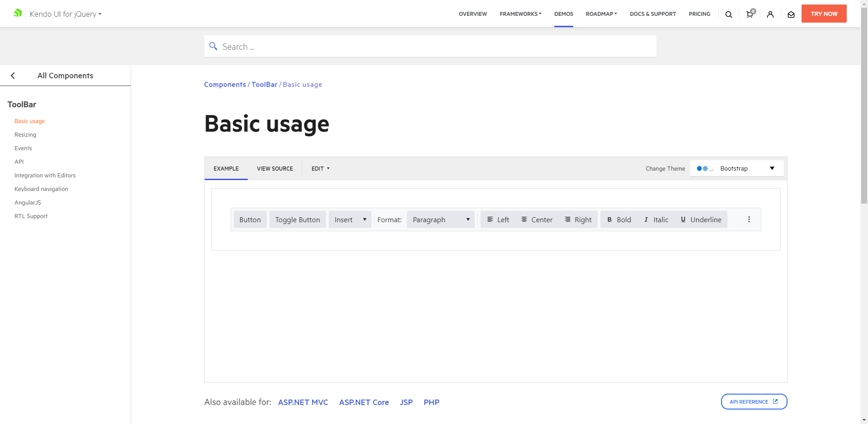Open the Paragraph format dropdown
The height and width of the screenshot is (424, 868).
(x=441, y=219)
